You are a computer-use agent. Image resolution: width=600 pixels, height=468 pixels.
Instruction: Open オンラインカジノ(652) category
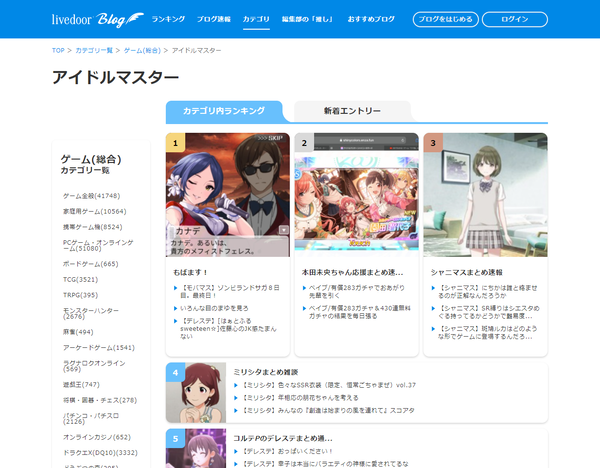[x=97, y=437]
